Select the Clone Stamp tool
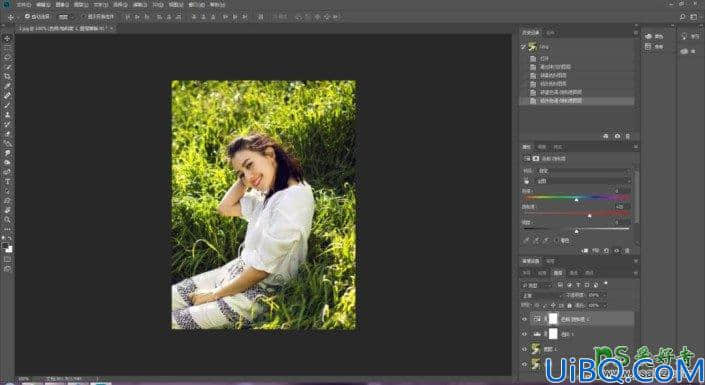 coord(7,114)
